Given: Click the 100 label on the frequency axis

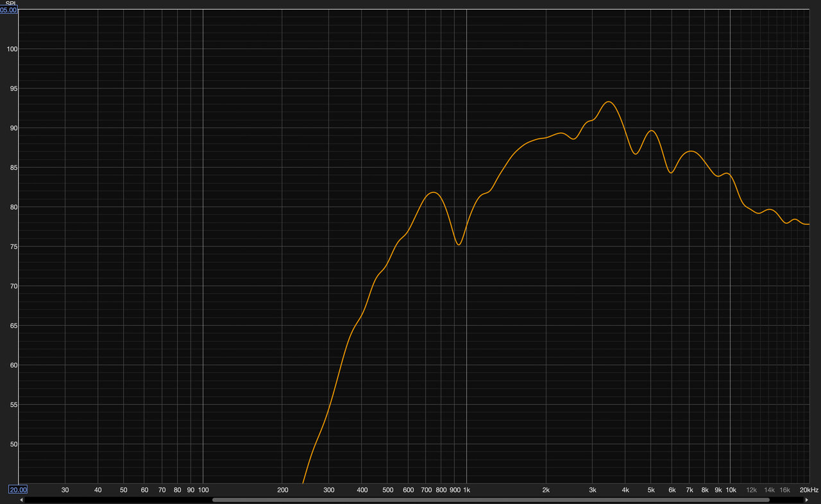Looking at the screenshot, I should (203, 490).
